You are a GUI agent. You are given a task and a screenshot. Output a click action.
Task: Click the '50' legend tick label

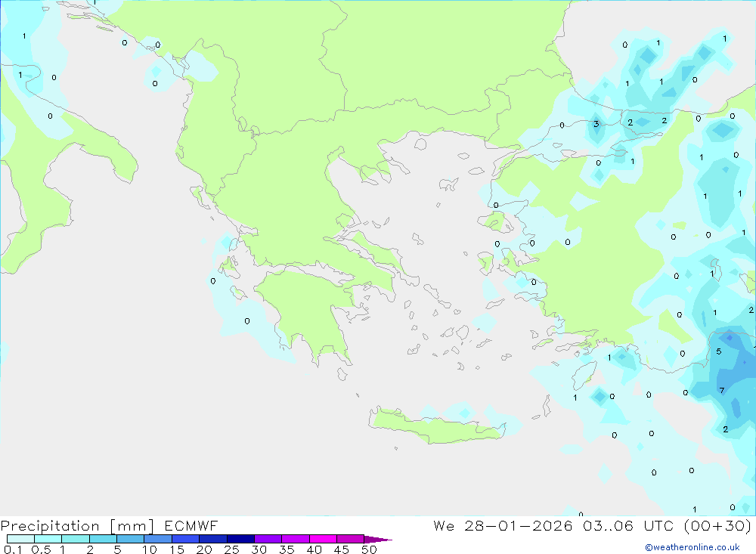pos(369,549)
